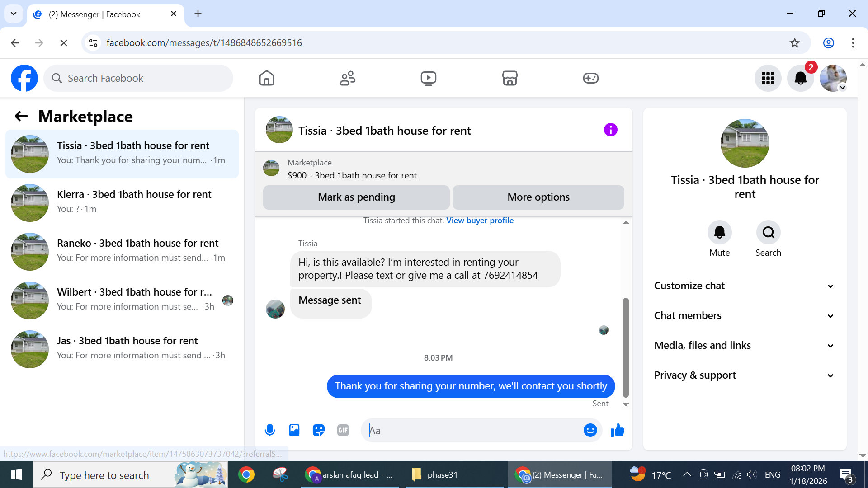Open conversation information purple icon
Screen dimensions: 868x488
coord(610,130)
